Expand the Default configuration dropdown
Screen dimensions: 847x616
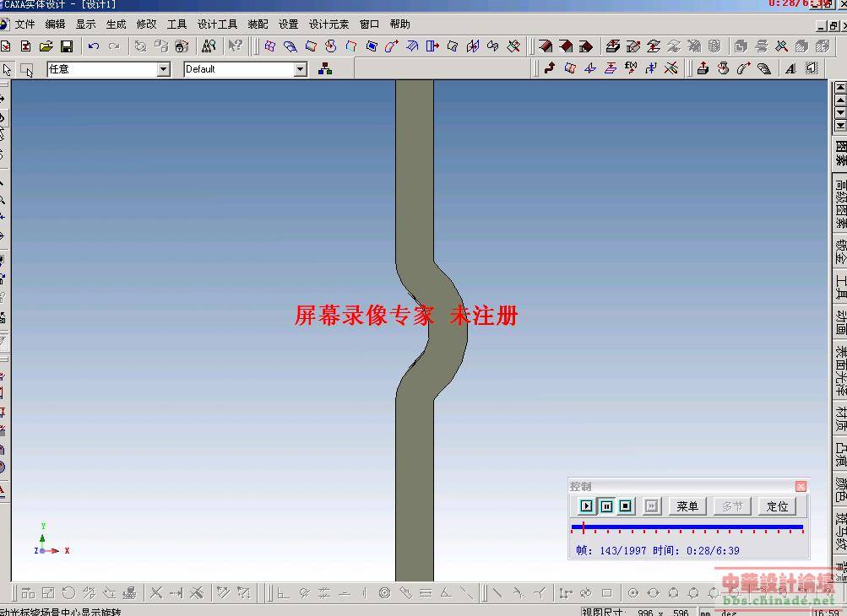(301, 69)
